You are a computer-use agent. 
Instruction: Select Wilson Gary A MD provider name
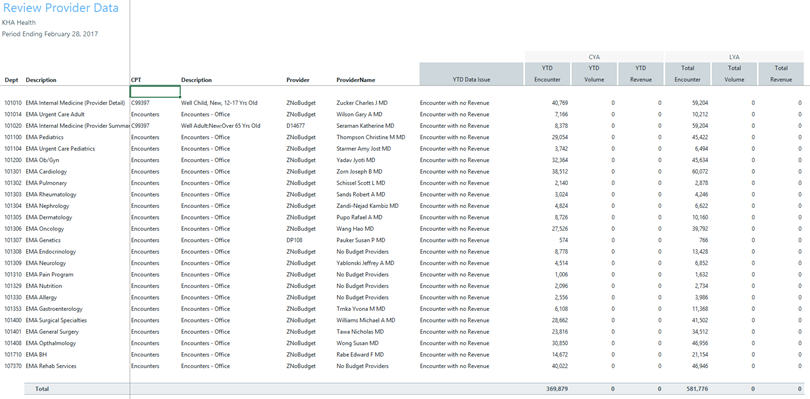pos(360,114)
